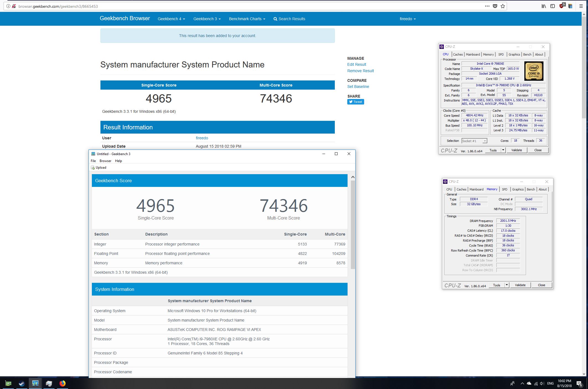Open the Firefox Library icon
This screenshot has width=588, height=389.
(x=544, y=6)
